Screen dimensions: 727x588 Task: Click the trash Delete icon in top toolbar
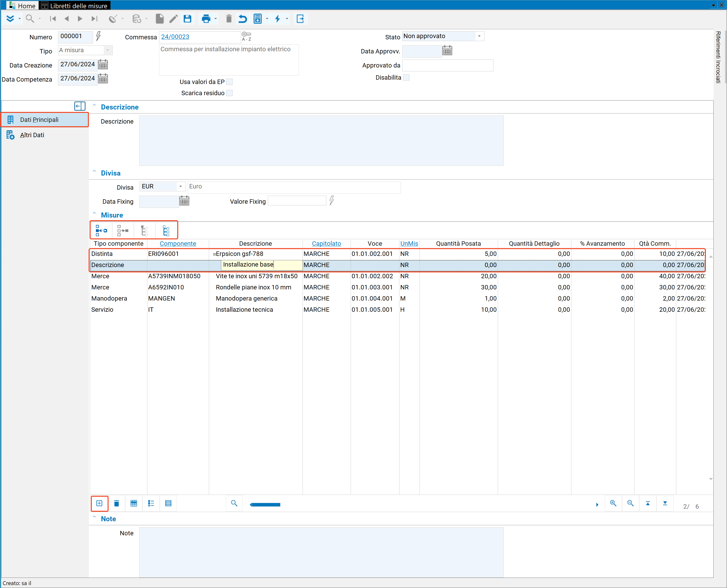click(229, 19)
